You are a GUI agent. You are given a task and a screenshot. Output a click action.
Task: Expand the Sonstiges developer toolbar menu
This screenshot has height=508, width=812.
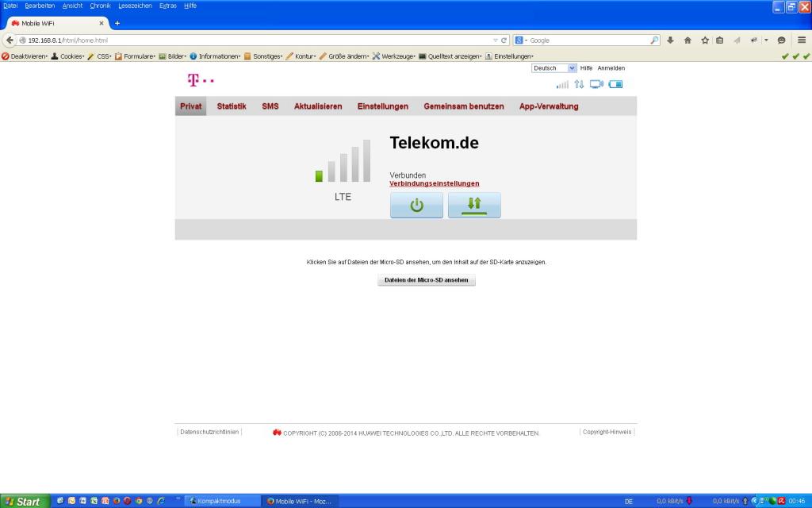[x=263, y=56]
